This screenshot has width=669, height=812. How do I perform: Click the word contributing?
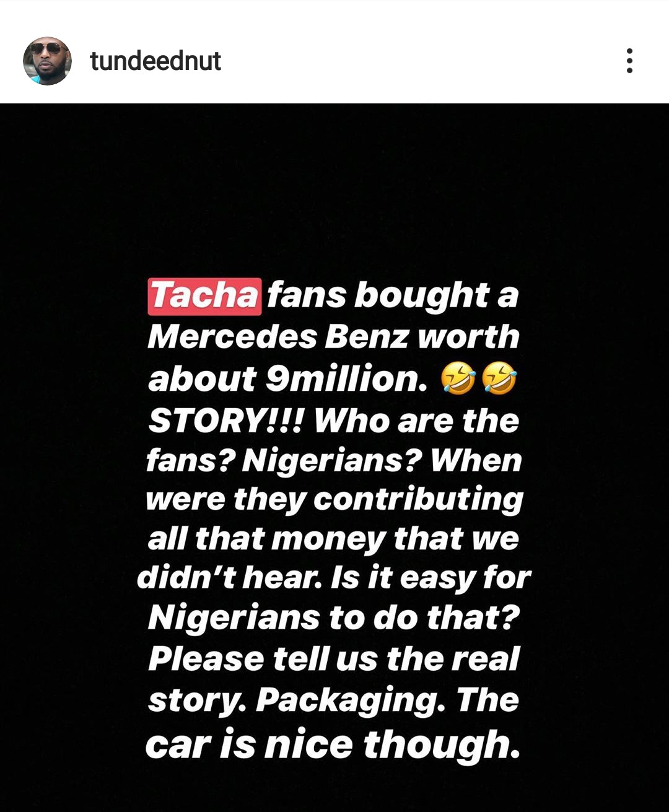coord(418,499)
